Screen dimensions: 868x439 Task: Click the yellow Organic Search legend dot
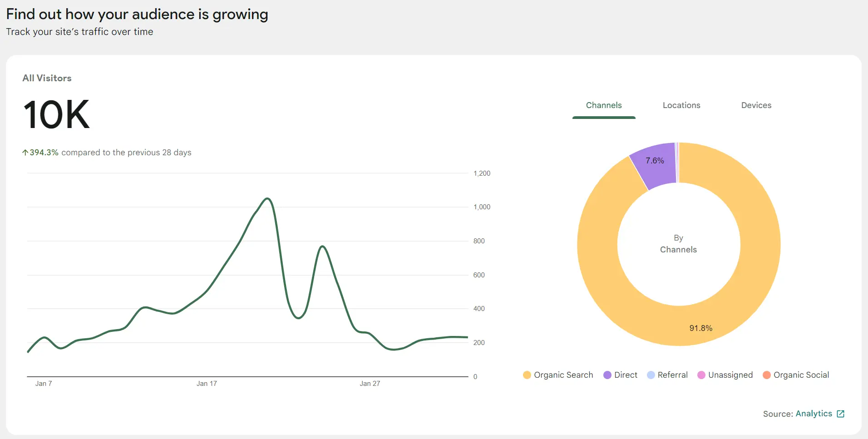pos(527,375)
